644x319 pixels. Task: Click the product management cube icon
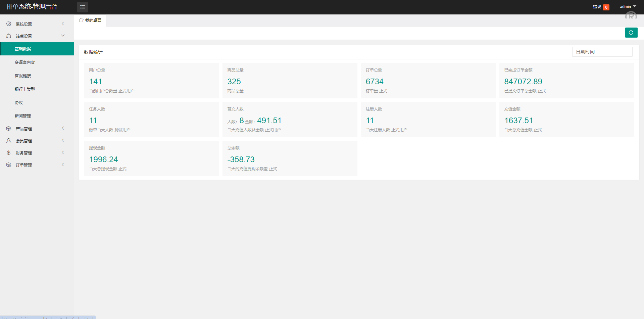(x=9, y=129)
